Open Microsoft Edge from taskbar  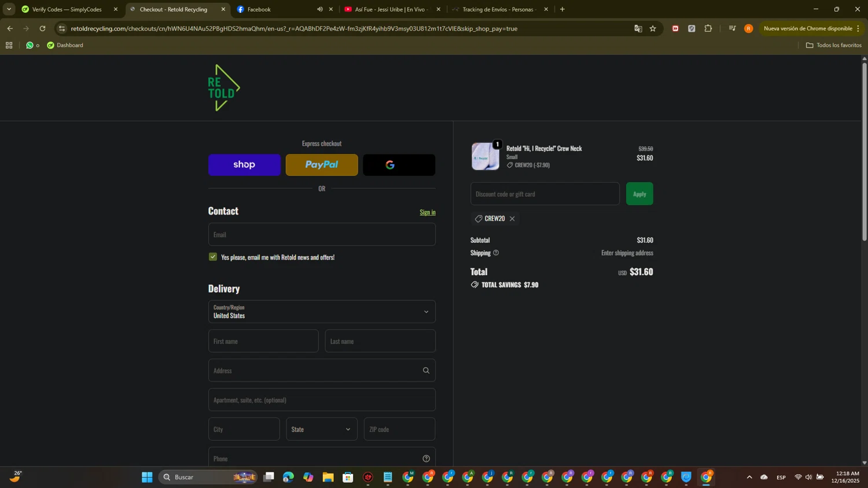pyautogui.click(x=288, y=477)
